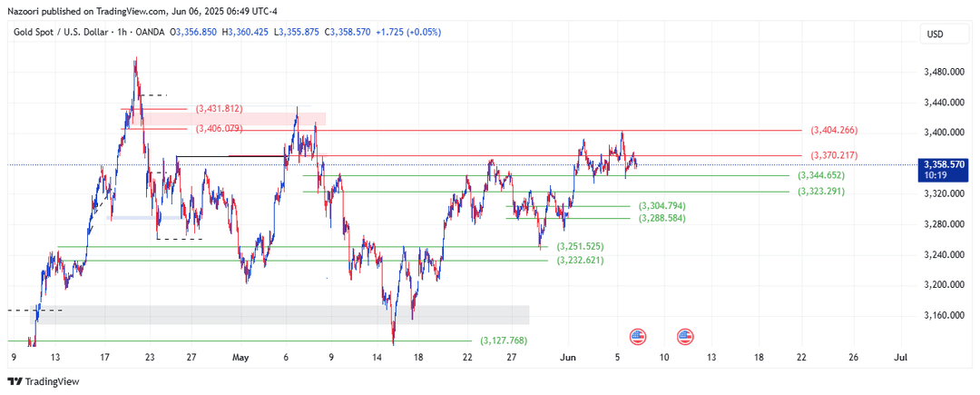980x395 pixels.
Task: Click the 3,280.000 price axis label
Action: coord(945,224)
